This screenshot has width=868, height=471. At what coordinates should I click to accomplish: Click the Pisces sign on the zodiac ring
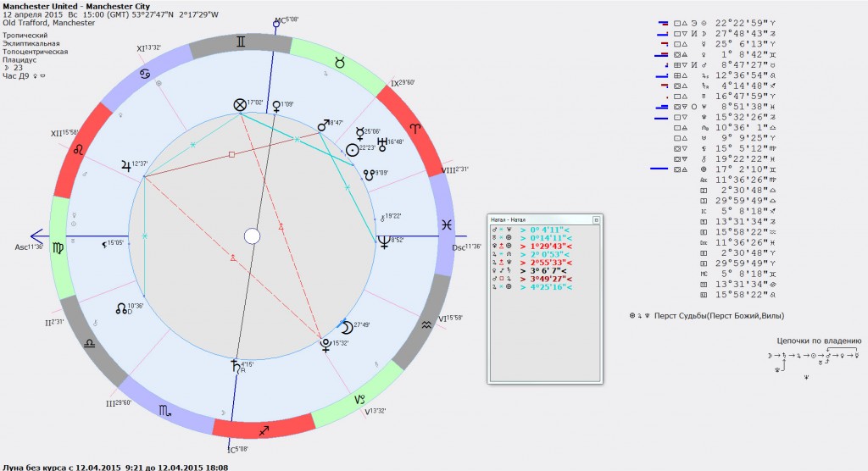[446, 224]
